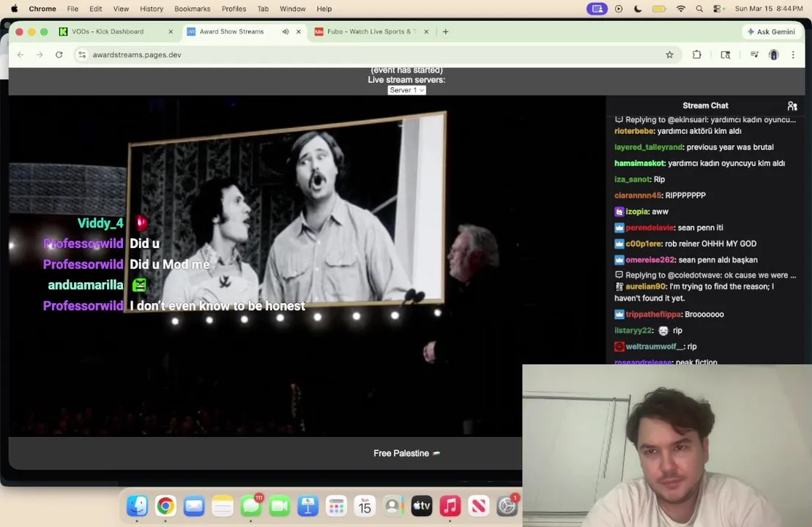Viewport: 812px width, 527px height.
Task: Toggle the Focus moon icon in menu bar
Action: coord(638,9)
